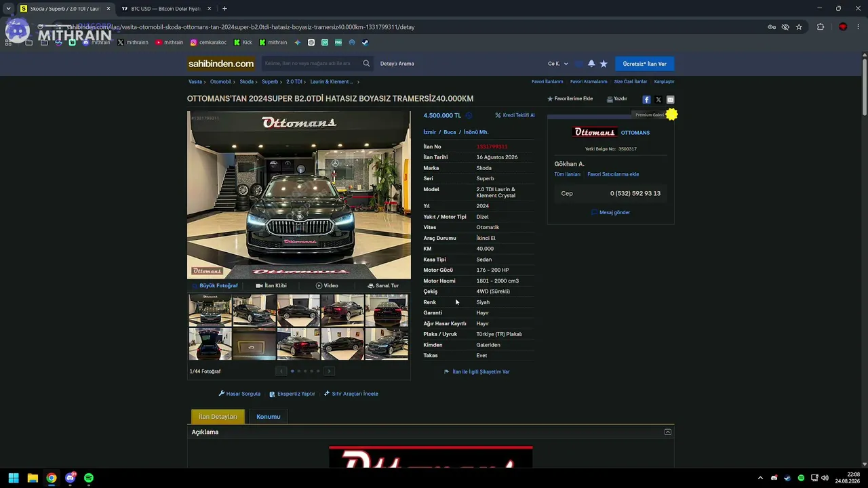Click the İzmir location link

coord(430,132)
